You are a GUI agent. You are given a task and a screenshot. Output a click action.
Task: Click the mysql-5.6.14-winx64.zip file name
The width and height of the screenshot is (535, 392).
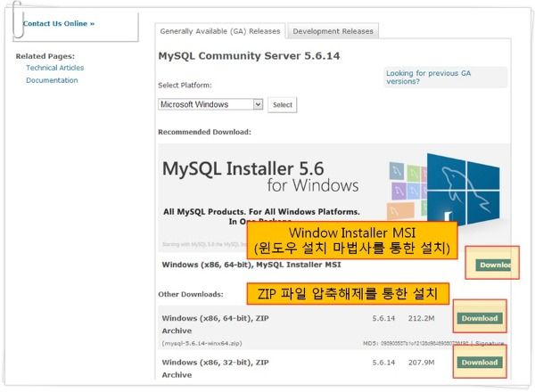point(202,343)
